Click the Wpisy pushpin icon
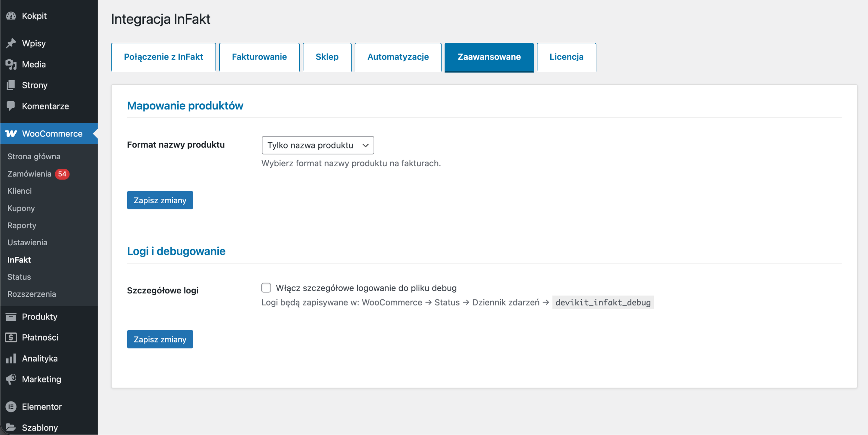 11,43
